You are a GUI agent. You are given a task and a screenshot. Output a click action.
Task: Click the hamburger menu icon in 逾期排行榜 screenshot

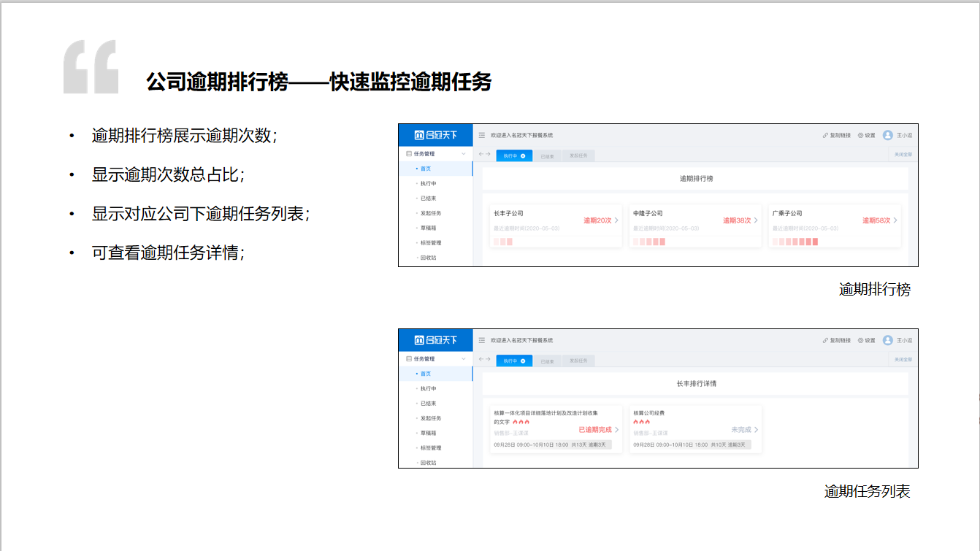pyautogui.click(x=482, y=135)
